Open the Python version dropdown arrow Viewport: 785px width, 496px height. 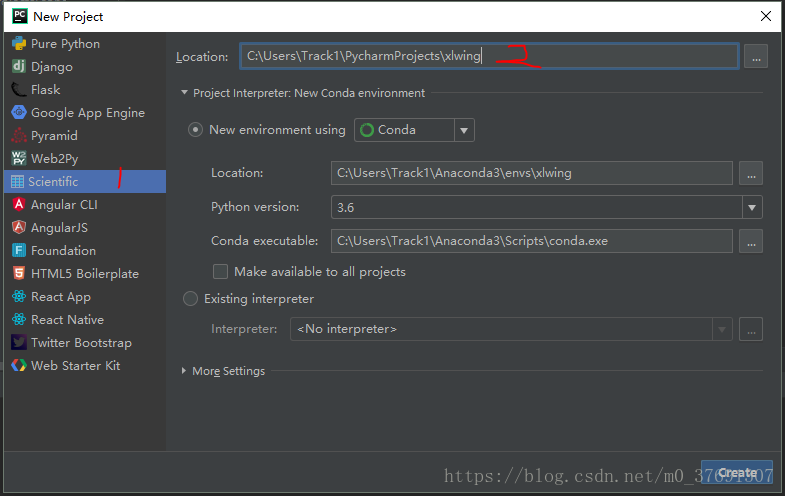click(752, 207)
